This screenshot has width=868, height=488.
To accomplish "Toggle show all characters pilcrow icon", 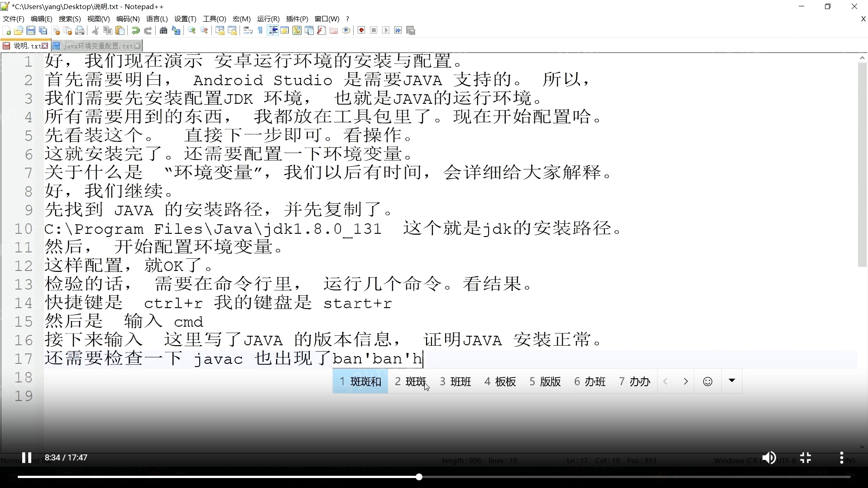I will click(260, 30).
